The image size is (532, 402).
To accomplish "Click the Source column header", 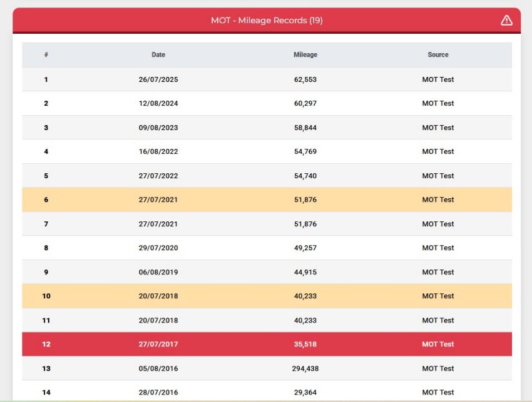I will click(437, 54).
